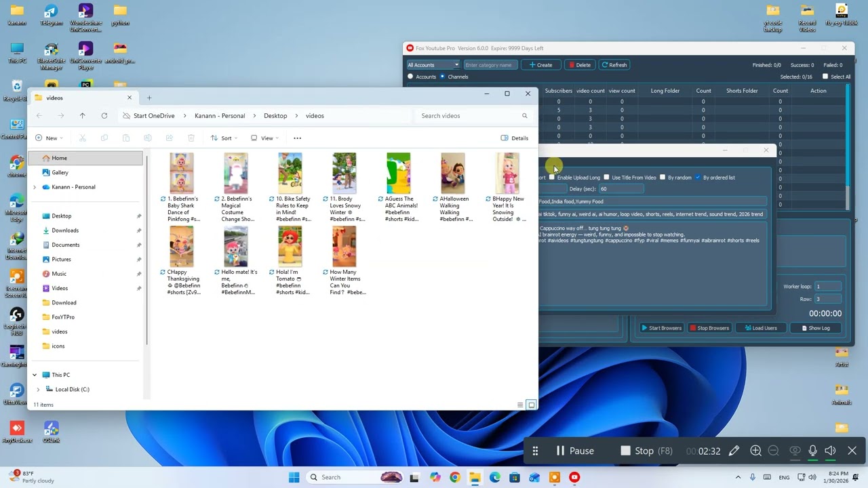Viewport: 868px width, 488px height.
Task: Click the Show Log button
Action: 816,328
